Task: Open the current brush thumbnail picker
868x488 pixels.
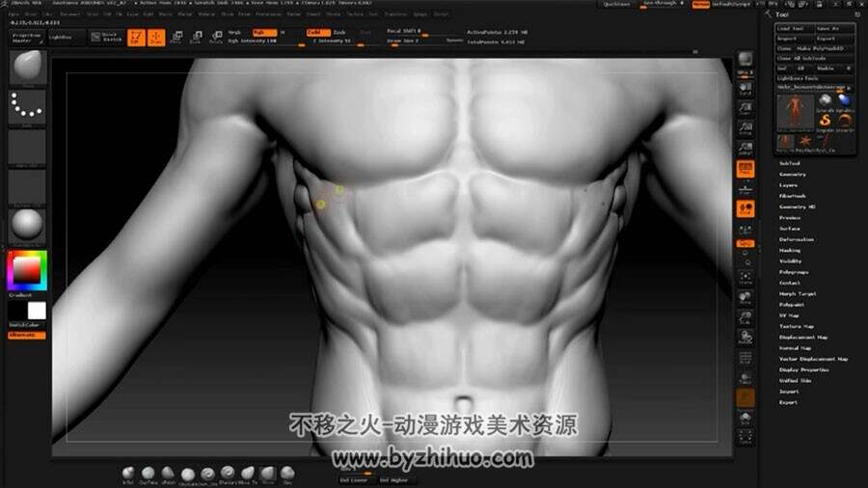Action: pyautogui.click(x=27, y=68)
